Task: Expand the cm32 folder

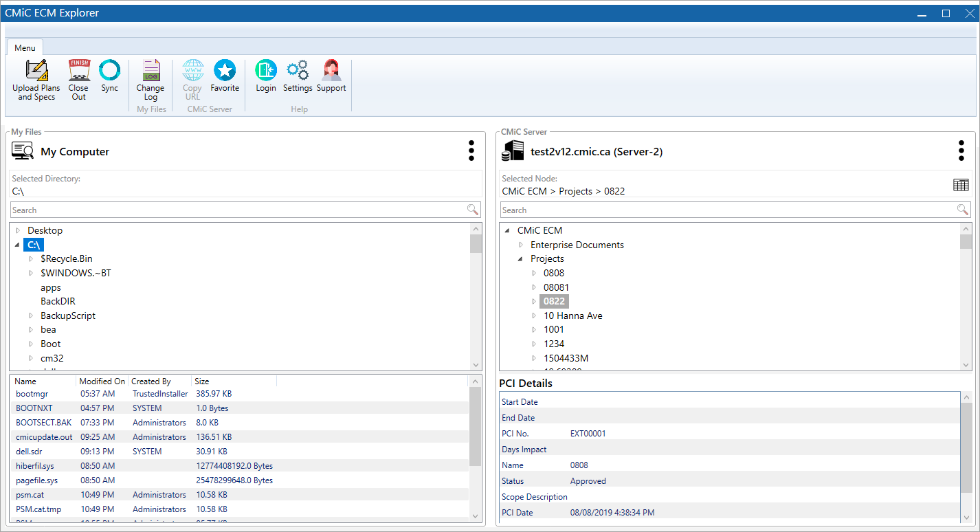Action: click(x=32, y=358)
